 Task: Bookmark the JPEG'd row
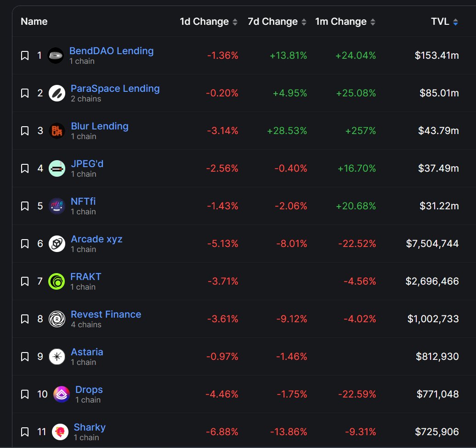point(25,168)
